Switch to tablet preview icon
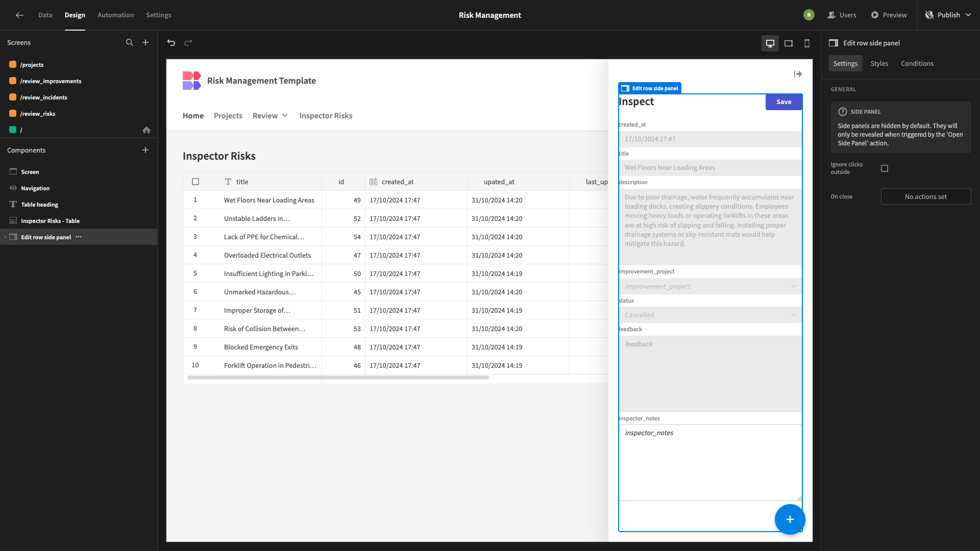Image resolution: width=980 pixels, height=551 pixels. 789,43
